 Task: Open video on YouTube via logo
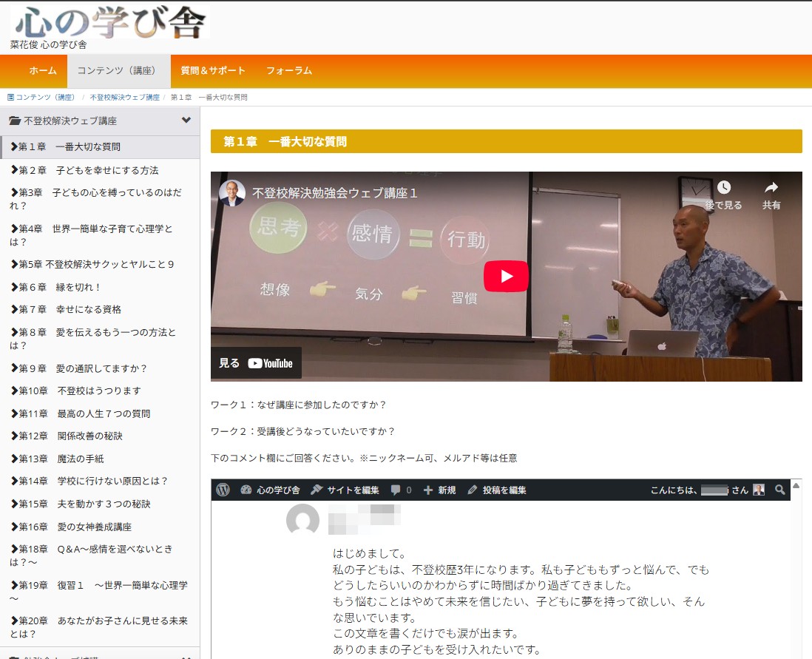(269, 363)
